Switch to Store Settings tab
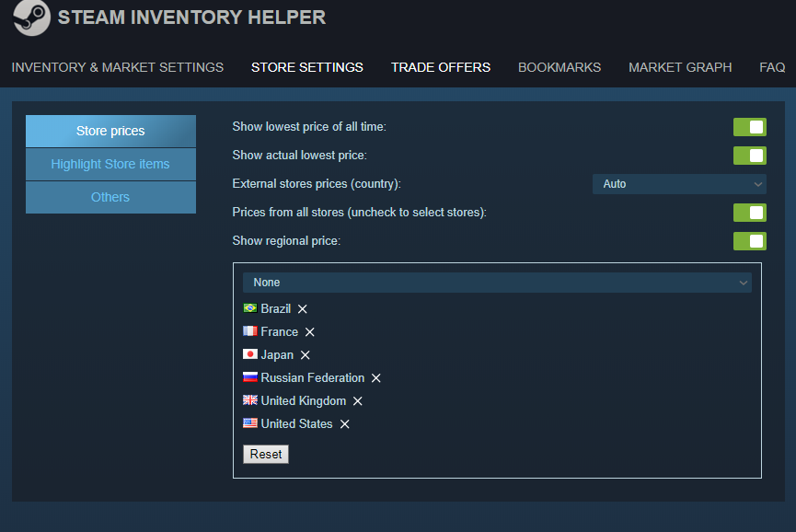Viewport: 796px width, 532px height. coord(307,67)
